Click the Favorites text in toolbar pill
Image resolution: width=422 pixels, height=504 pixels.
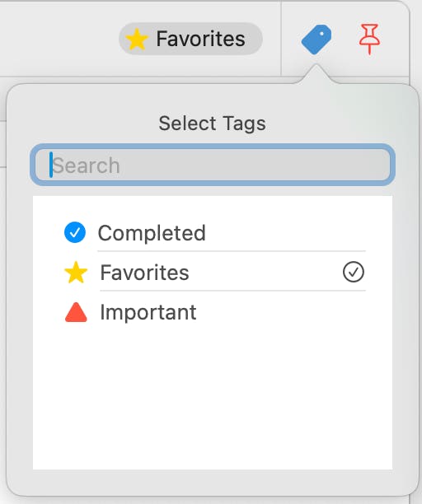click(x=201, y=39)
